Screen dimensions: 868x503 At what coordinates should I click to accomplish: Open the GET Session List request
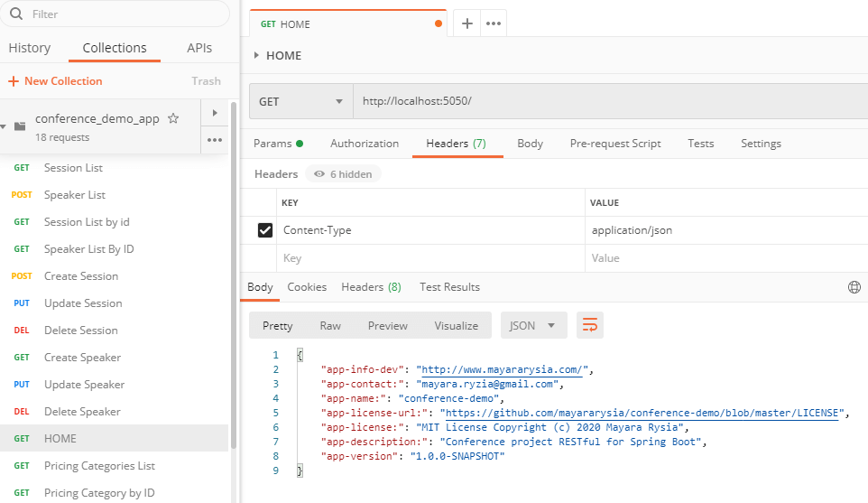pyautogui.click(x=114, y=168)
